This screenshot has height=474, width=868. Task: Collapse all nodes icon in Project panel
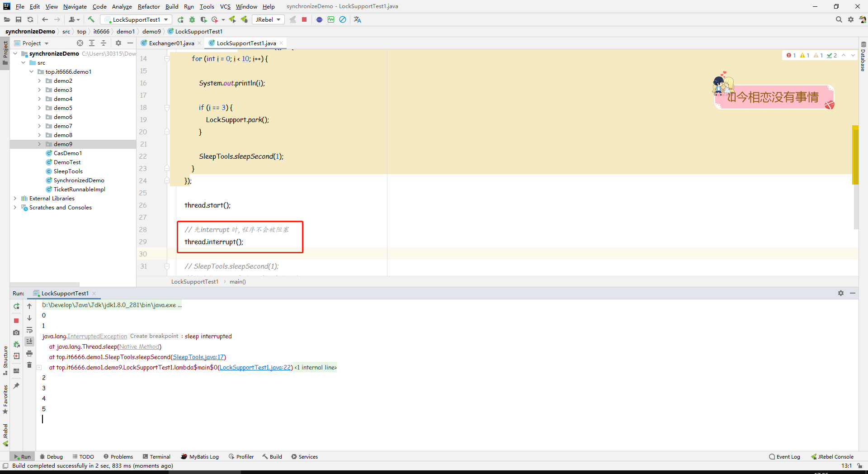pyautogui.click(x=104, y=43)
